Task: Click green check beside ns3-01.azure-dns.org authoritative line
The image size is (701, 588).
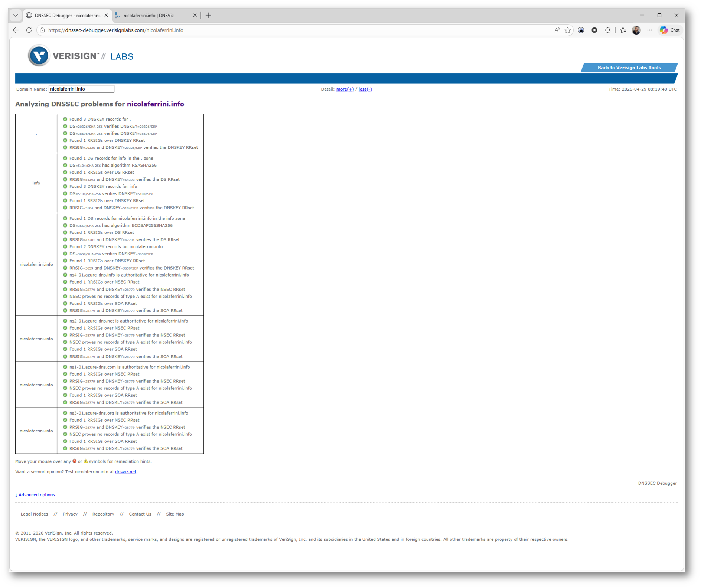Action: tap(65, 413)
